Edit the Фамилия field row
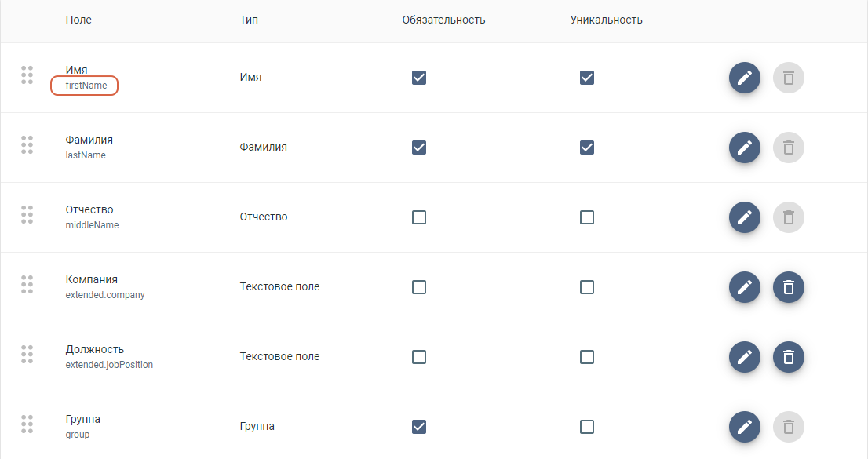868x459 pixels. pos(744,148)
